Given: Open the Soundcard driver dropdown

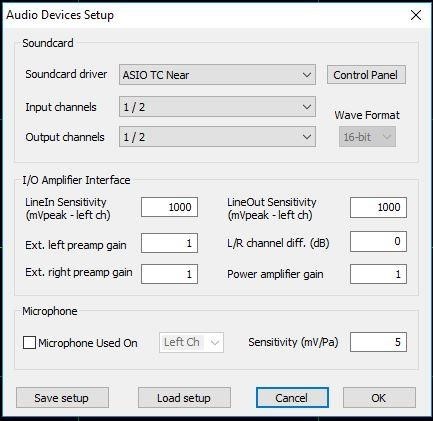Looking at the screenshot, I should (x=217, y=75).
